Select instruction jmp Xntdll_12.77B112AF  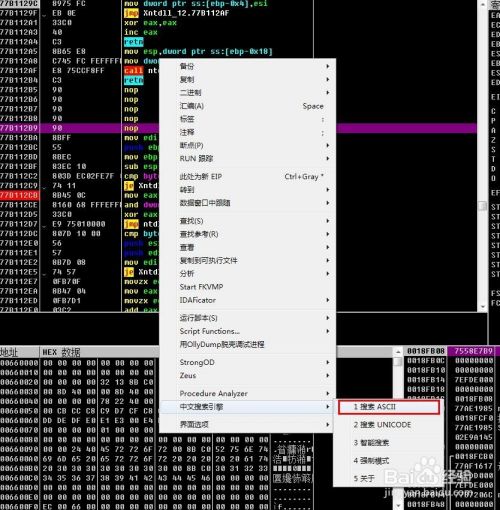point(176,13)
